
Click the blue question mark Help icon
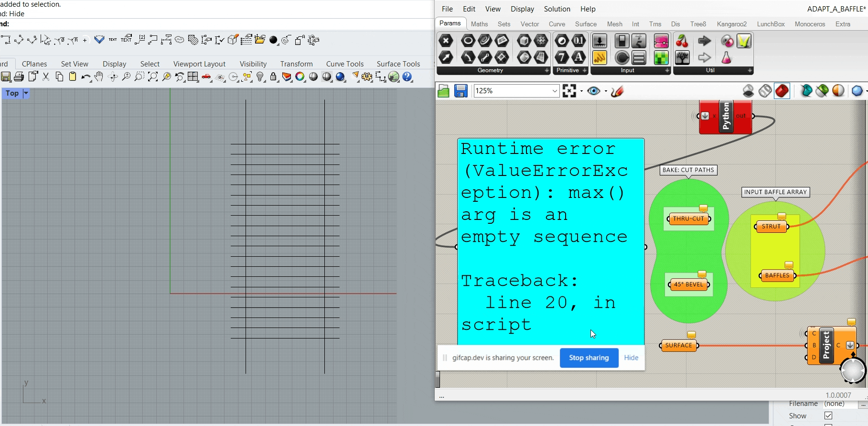pos(407,77)
